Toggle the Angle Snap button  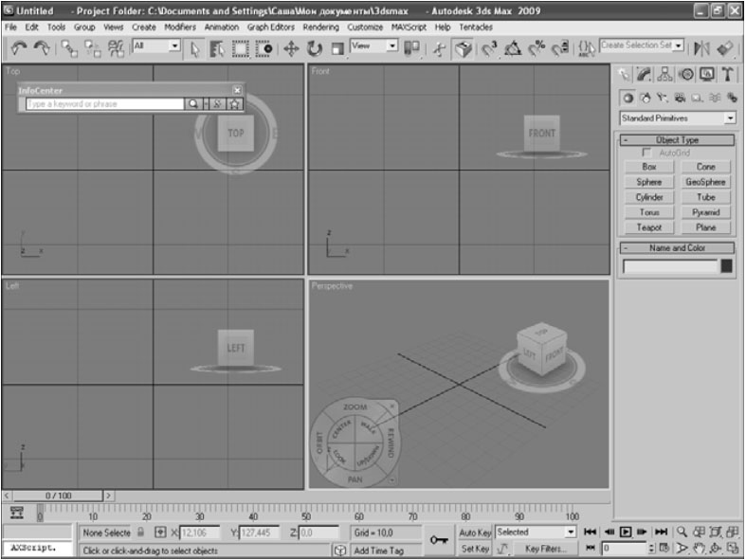tap(513, 48)
